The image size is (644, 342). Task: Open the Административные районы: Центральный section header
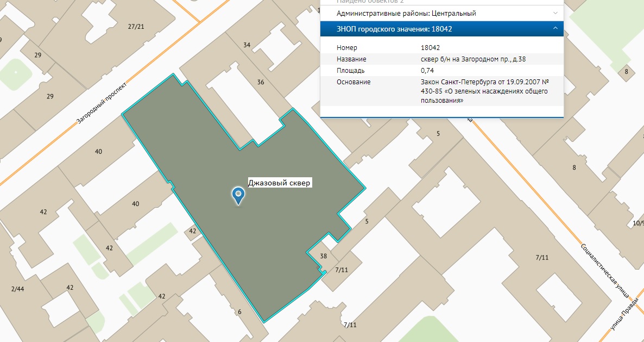(406, 13)
